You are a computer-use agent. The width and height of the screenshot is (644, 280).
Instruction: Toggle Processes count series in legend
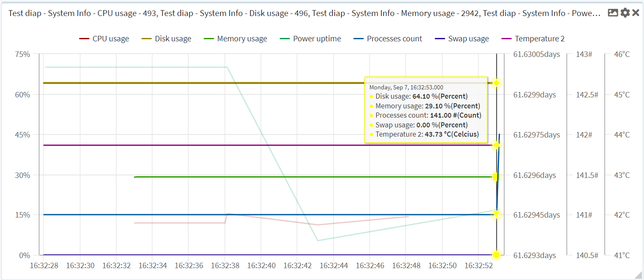point(388,39)
